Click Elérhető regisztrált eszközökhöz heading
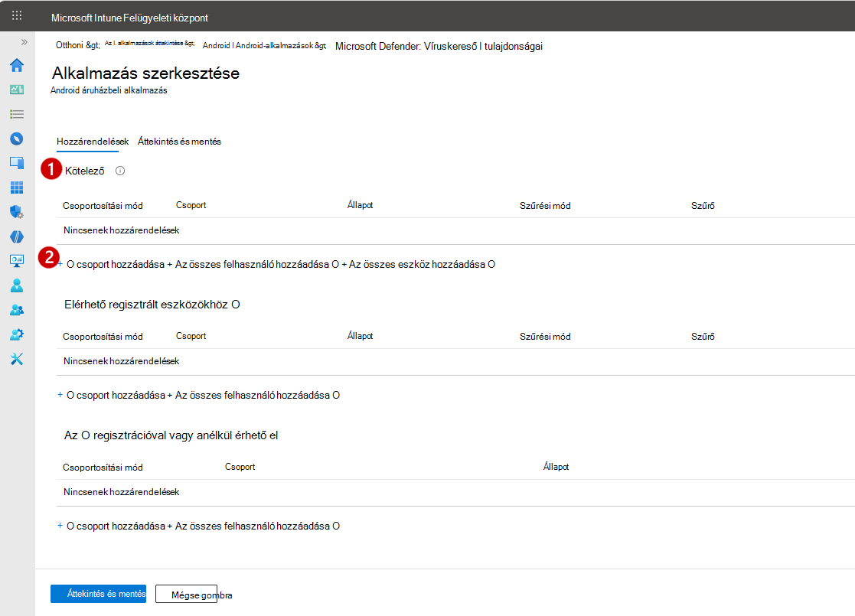 [152, 305]
